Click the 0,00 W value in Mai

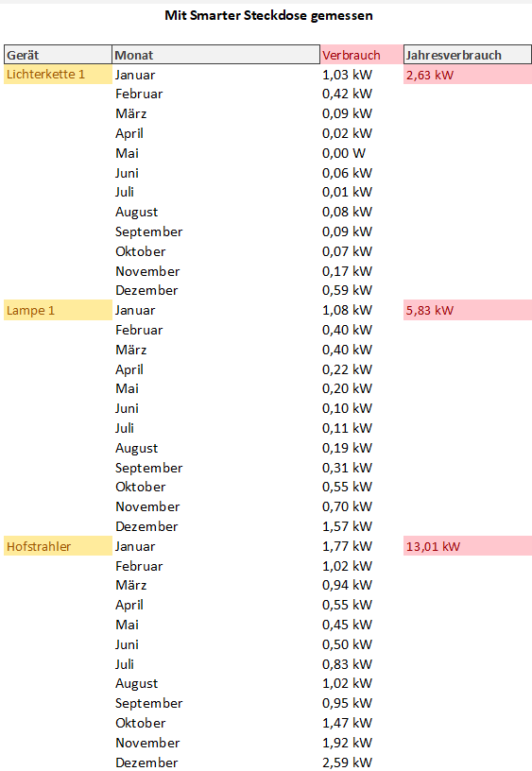(x=344, y=153)
